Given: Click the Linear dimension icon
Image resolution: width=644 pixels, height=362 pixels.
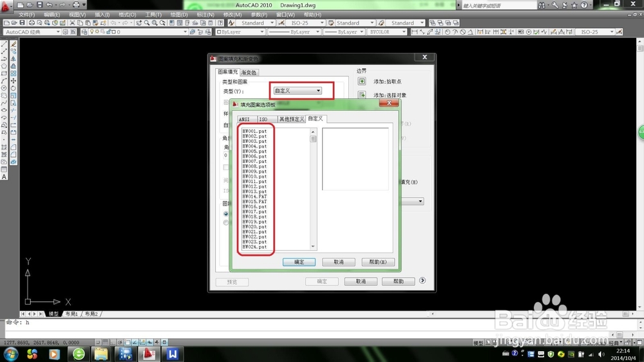Looking at the screenshot, I should [414, 32].
